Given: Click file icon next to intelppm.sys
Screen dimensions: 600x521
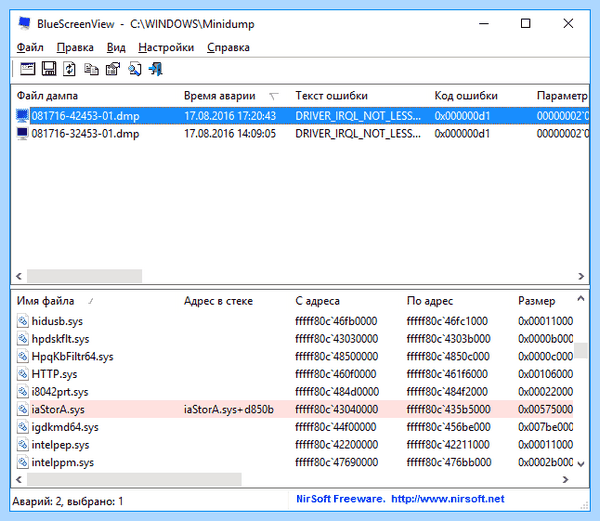Looking at the screenshot, I should (x=23, y=462).
